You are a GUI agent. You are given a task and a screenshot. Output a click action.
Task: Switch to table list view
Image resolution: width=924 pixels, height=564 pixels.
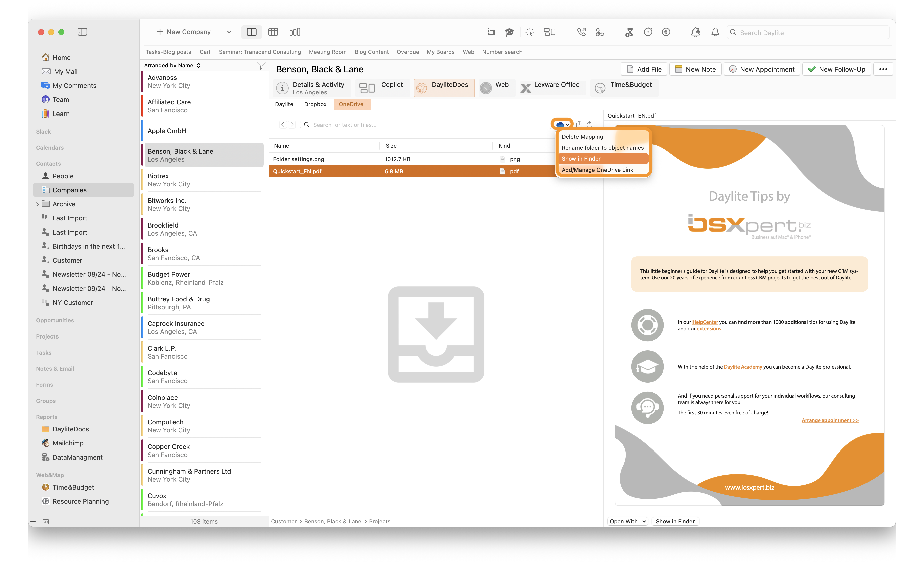coord(273,32)
